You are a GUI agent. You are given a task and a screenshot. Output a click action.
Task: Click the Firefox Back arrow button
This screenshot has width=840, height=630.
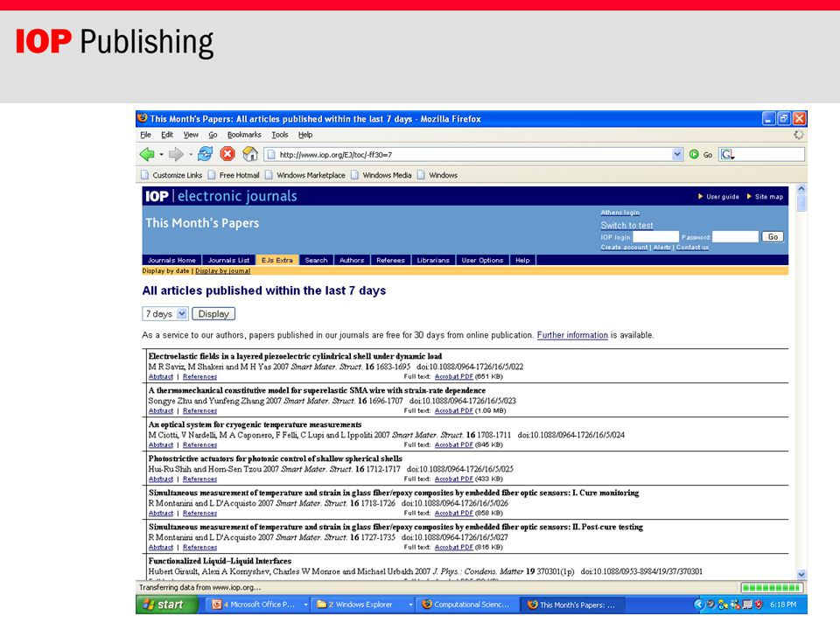click(x=147, y=154)
